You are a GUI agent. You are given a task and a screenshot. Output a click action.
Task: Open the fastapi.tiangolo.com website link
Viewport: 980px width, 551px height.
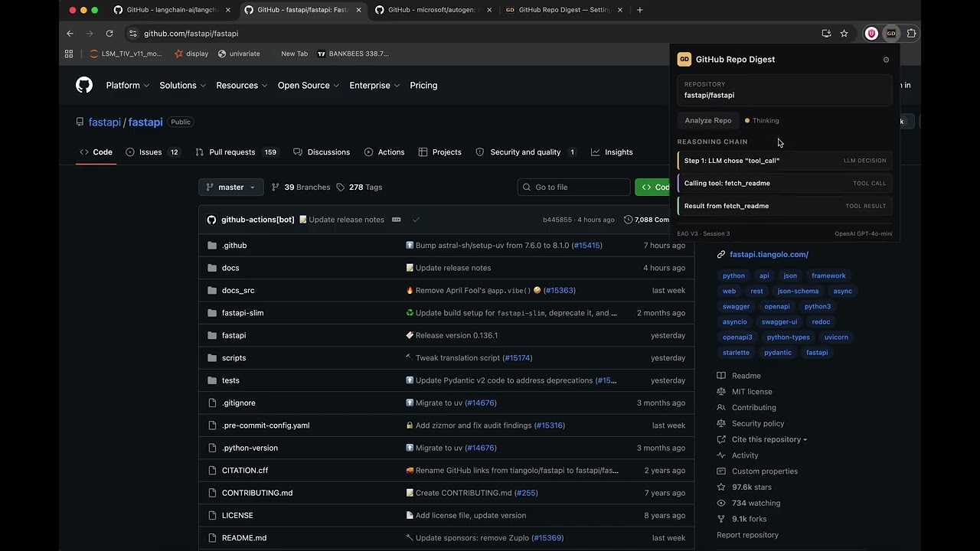click(x=769, y=254)
